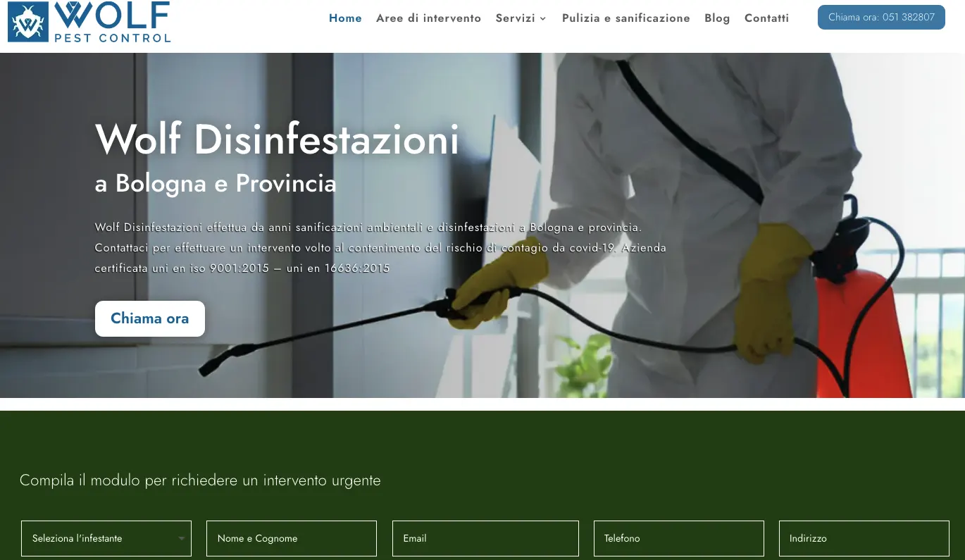Open the Blog page

coord(717,18)
